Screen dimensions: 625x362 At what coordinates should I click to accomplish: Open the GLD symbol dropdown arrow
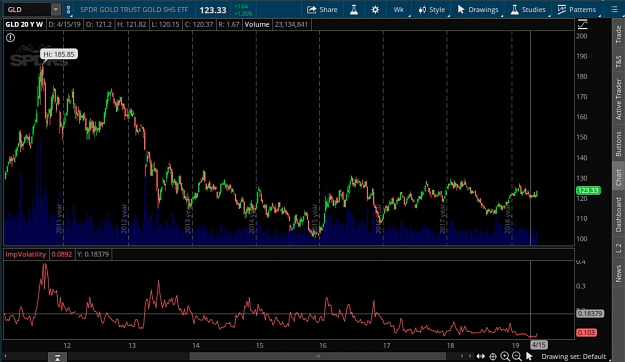pos(56,10)
